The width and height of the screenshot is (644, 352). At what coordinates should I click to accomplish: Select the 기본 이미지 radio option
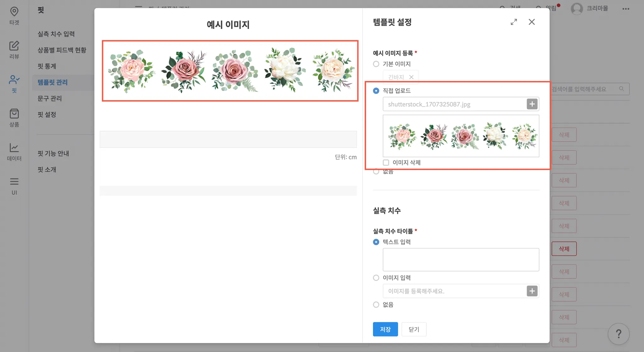pos(376,64)
